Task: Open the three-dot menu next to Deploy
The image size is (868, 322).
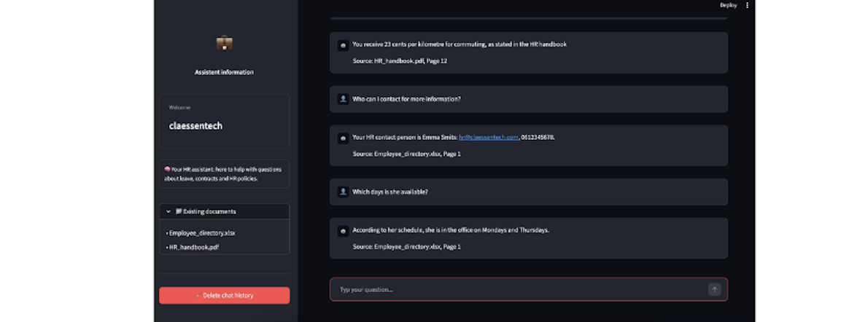Action: click(x=747, y=5)
